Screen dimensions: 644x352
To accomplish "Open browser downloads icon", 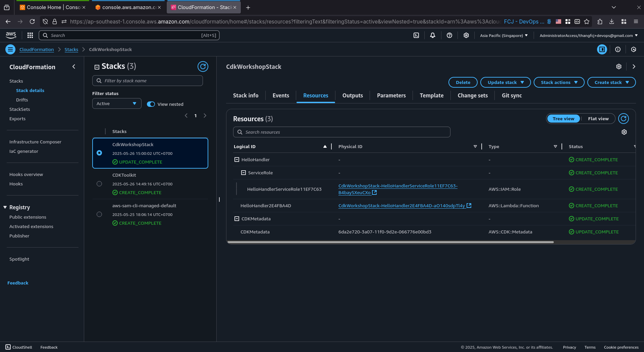I will click(612, 21).
